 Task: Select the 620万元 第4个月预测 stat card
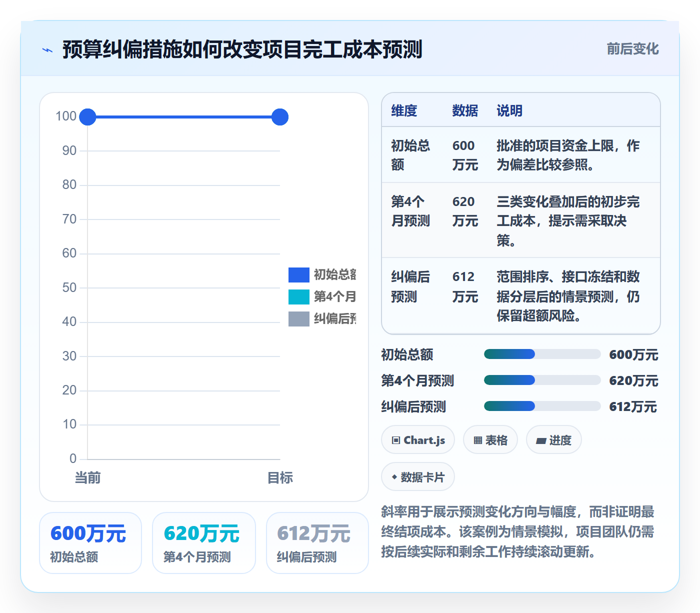[x=204, y=543]
